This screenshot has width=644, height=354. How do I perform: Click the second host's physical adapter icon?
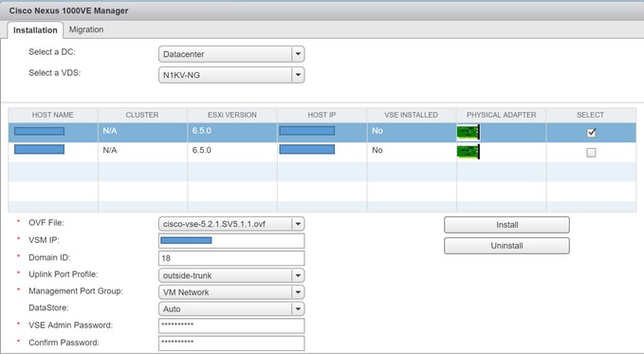pos(469,152)
